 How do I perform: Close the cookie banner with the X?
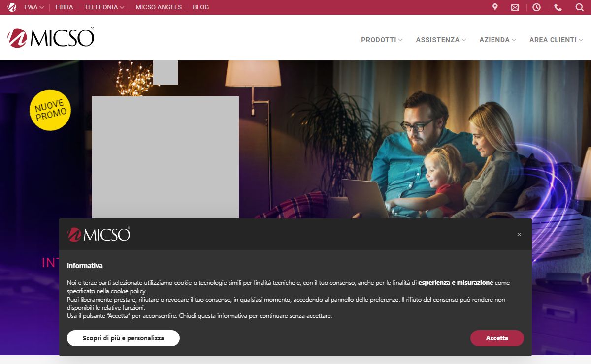point(519,235)
